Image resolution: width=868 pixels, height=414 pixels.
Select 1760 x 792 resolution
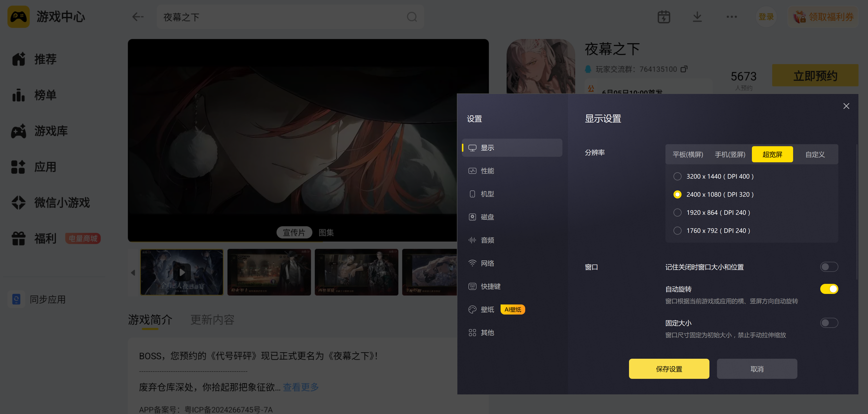tap(677, 231)
